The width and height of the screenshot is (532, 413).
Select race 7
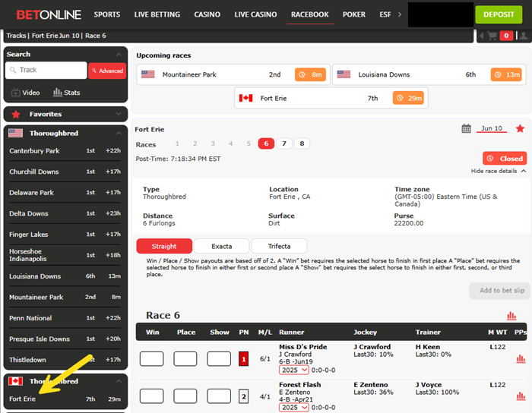284,143
